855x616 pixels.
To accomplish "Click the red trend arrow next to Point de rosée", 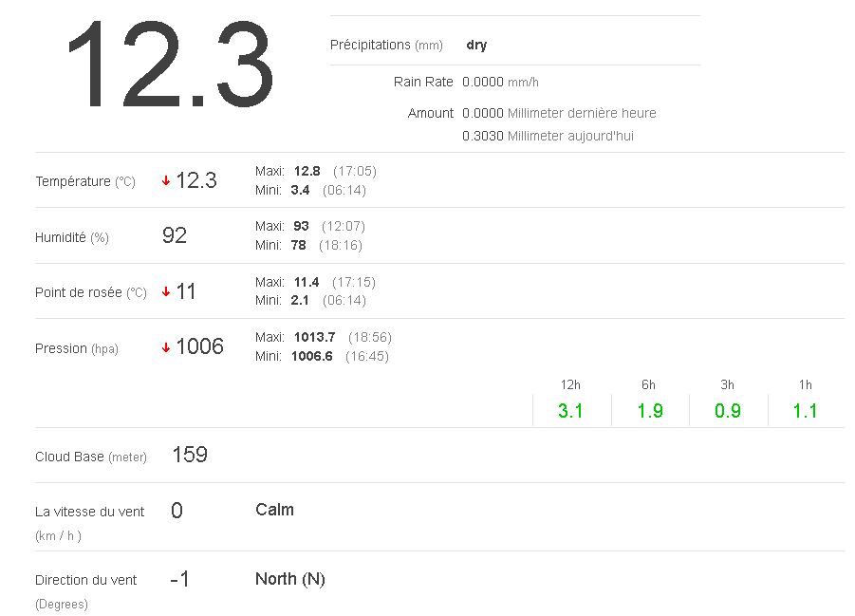I will pos(166,292).
